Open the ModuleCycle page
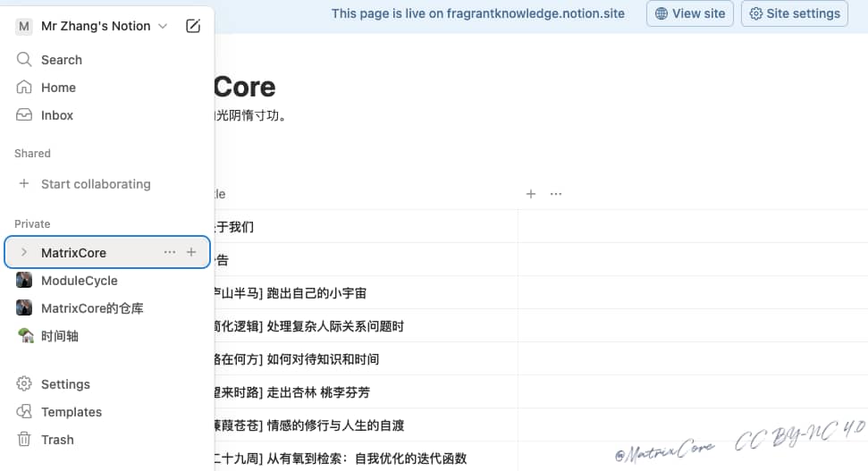Viewport: 868px width, 471px height. tap(79, 281)
